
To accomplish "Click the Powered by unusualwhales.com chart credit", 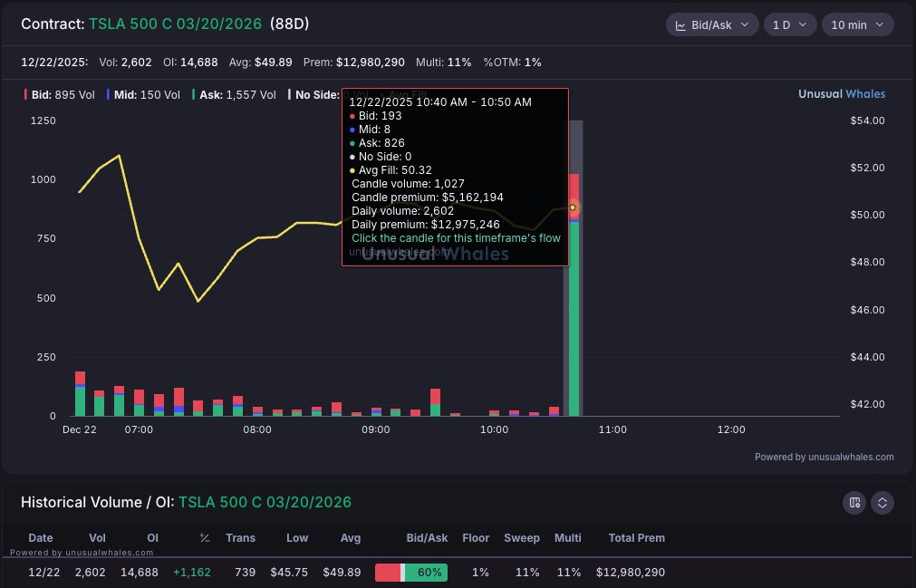I will [824, 457].
